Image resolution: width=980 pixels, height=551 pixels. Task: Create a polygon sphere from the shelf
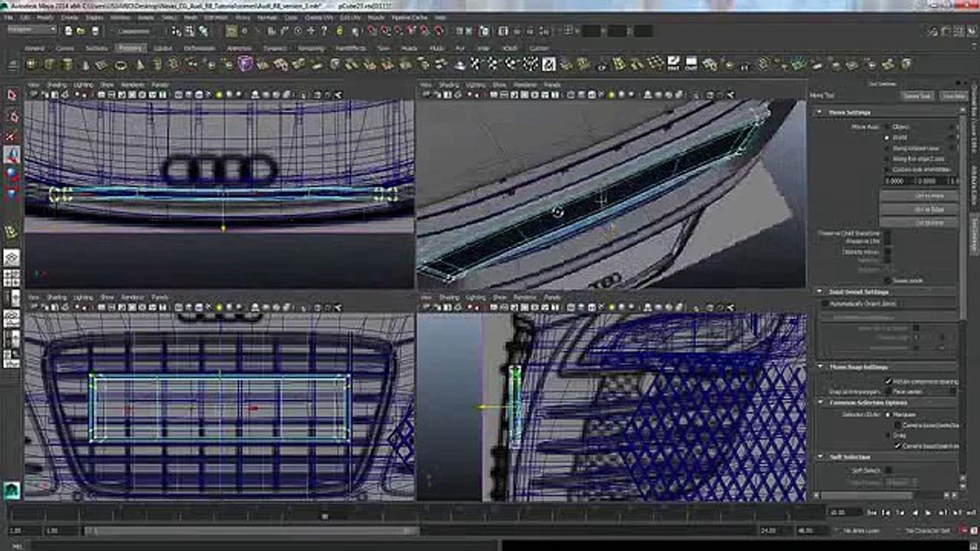coord(33,64)
